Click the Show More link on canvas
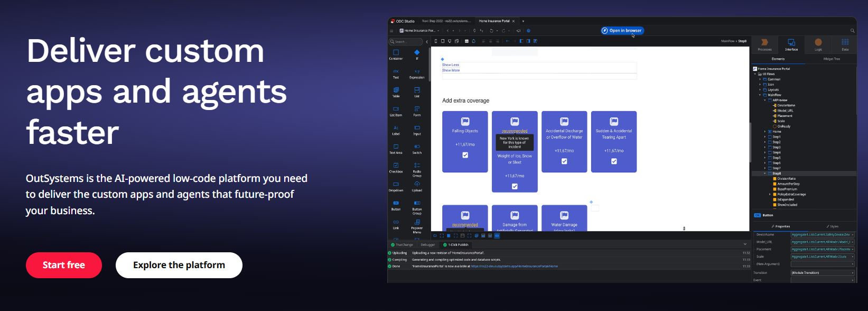 point(451,70)
